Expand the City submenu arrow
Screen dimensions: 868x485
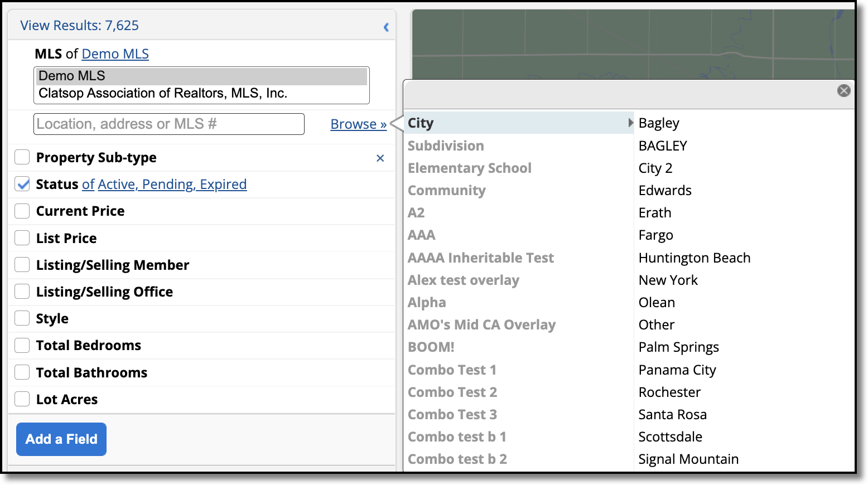[x=630, y=123]
